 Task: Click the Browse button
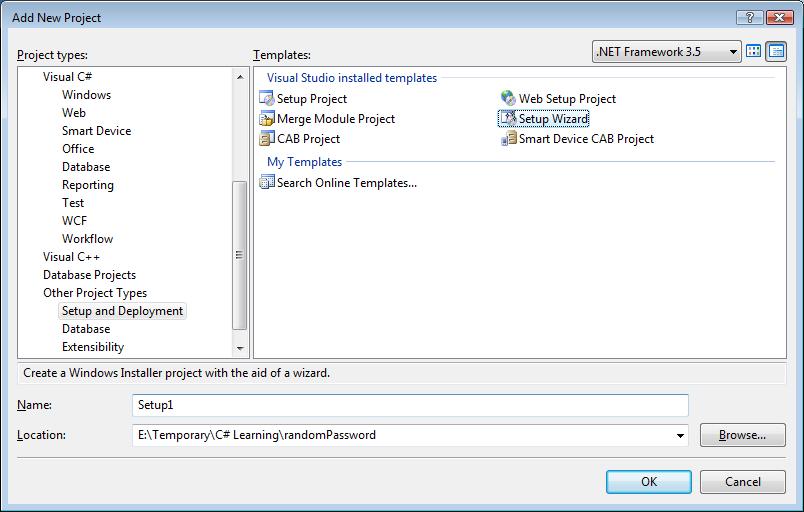[x=742, y=435]
